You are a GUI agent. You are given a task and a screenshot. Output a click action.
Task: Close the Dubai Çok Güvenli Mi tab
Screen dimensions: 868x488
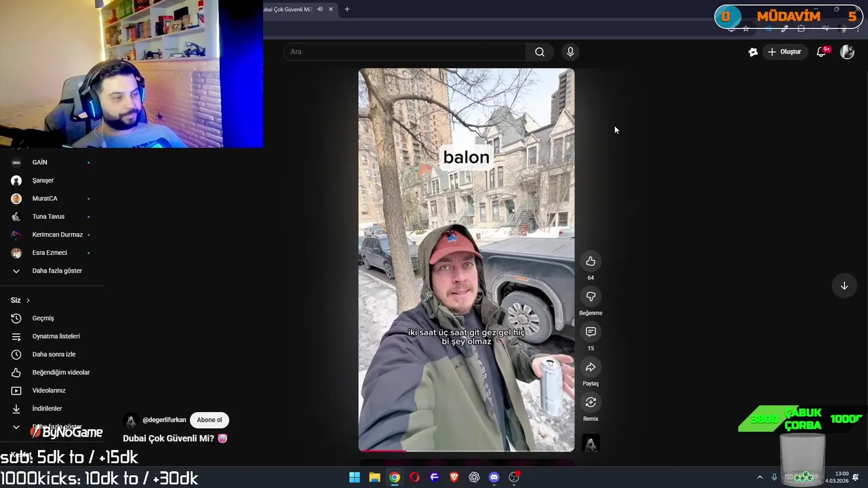[x=331, y=9]
